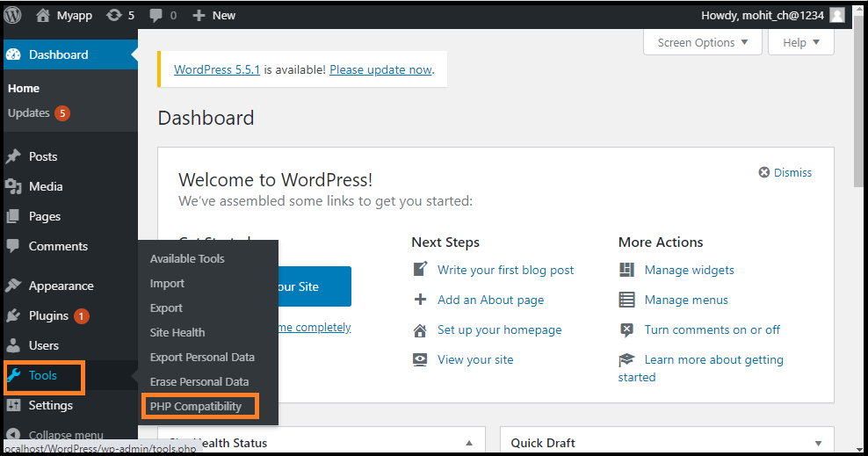Open the Screen Options dropdown
This screenshot has width=868, height=456.
pyautogui.click(x=703, y=42)
